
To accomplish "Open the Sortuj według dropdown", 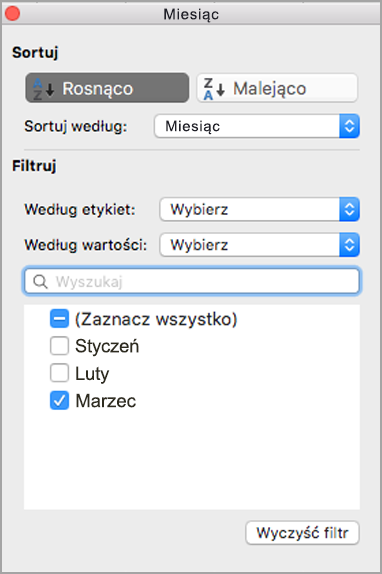I will point(257,126).
